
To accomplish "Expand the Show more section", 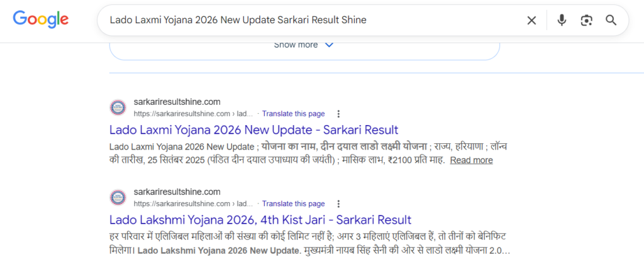I will [x=296, y=45].
